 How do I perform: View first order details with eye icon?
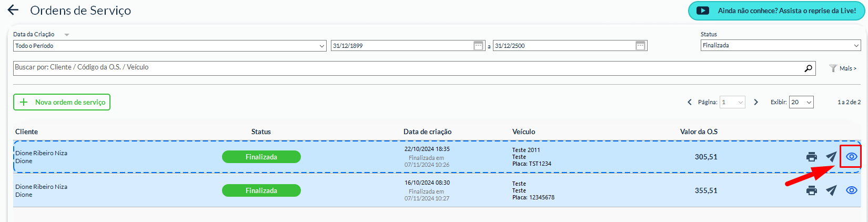(851, 157)
